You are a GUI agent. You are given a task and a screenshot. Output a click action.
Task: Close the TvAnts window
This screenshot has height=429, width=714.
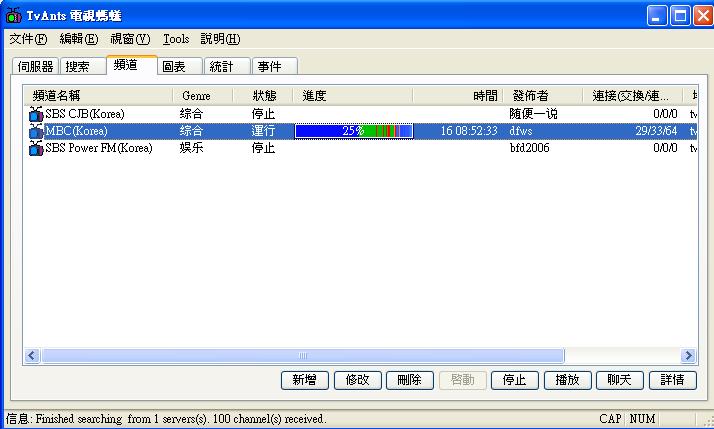[x=703, y=16]
